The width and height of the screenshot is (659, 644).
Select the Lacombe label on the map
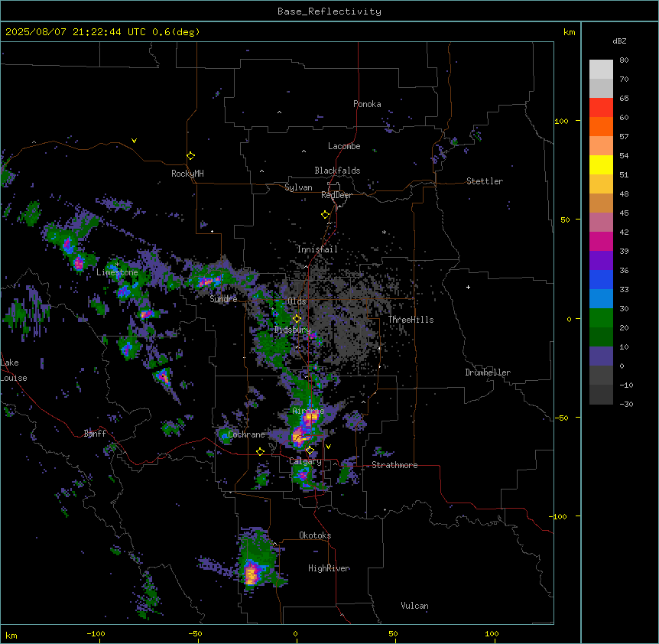point(344,146)
